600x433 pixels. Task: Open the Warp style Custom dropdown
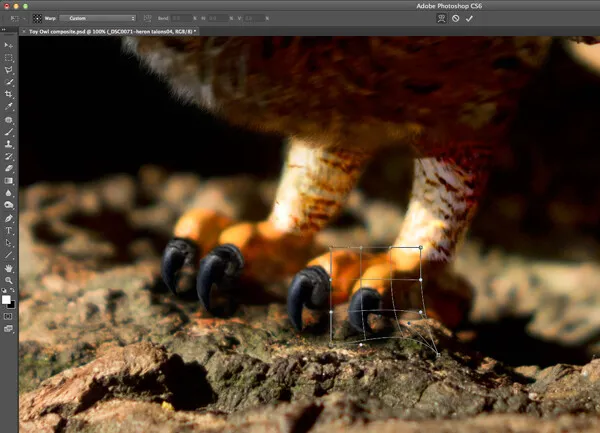pos(96,18)
